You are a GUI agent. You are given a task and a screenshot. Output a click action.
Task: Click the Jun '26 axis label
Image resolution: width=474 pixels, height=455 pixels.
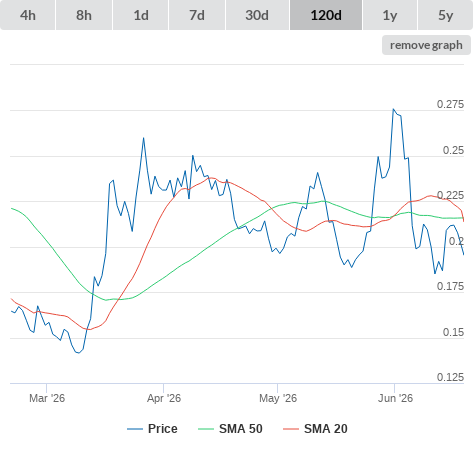395,398
